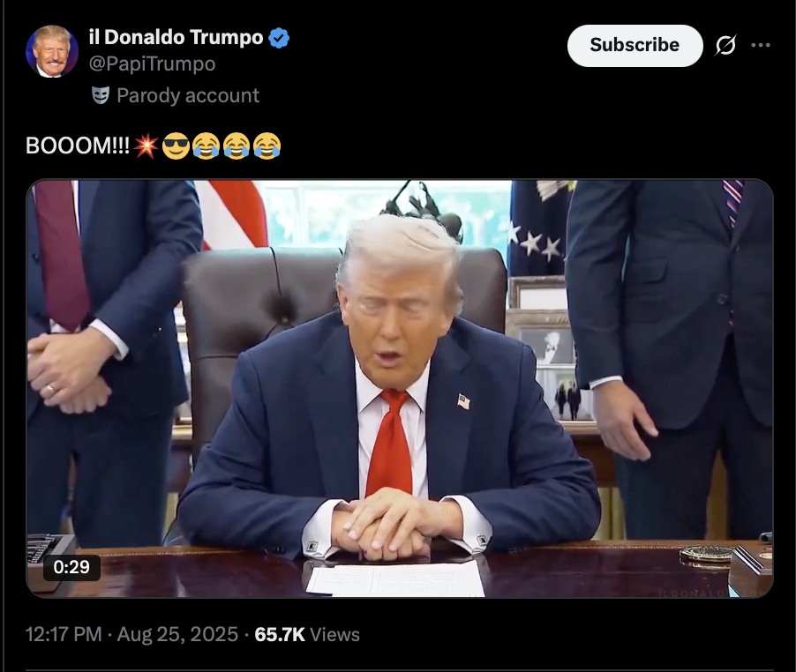796x672 pixels.
Task: Click the Aug 25, 2025 date
Action: 177,634
